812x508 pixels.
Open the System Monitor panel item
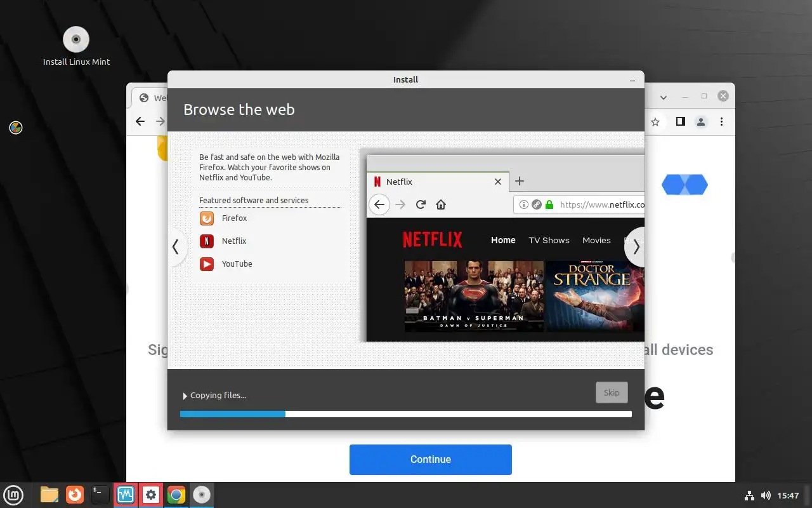click(x=126, y=495)
